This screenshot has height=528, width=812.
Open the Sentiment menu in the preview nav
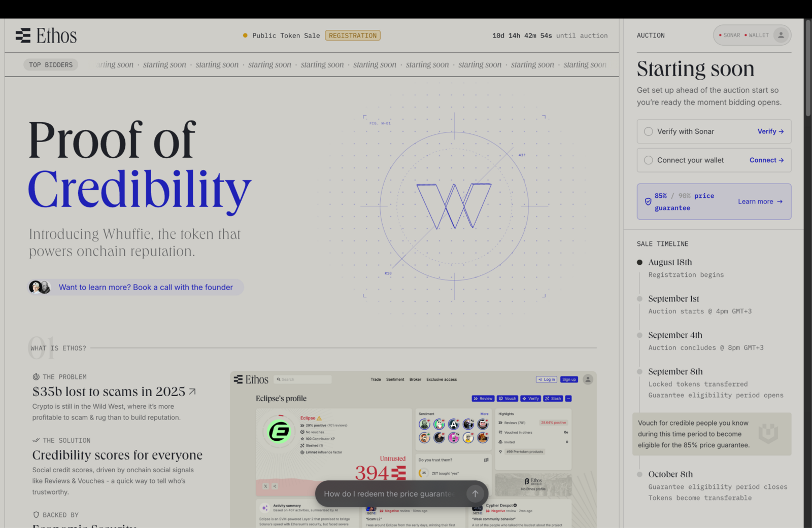[x=395, y=379]
